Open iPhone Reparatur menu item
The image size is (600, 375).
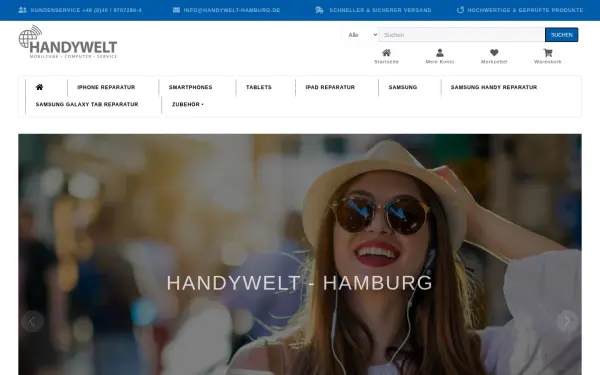coord(106,87)
